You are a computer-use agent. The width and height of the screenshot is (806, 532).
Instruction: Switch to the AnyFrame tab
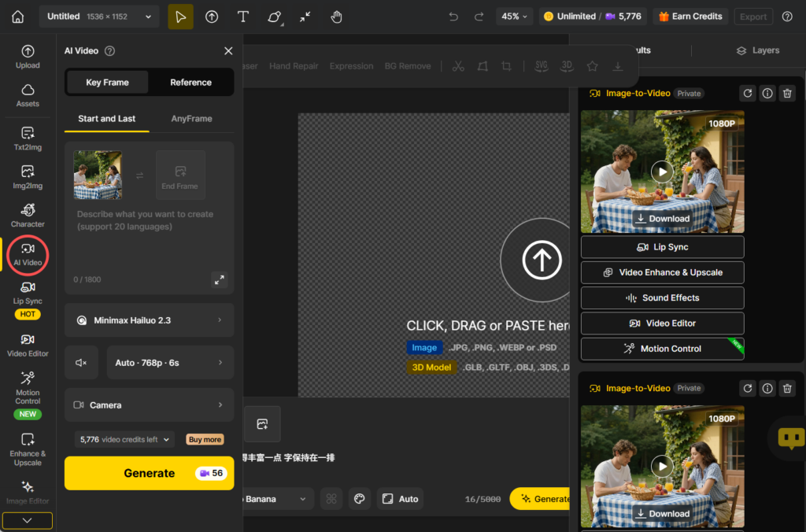pyautogui.click(x=191, y=119)
